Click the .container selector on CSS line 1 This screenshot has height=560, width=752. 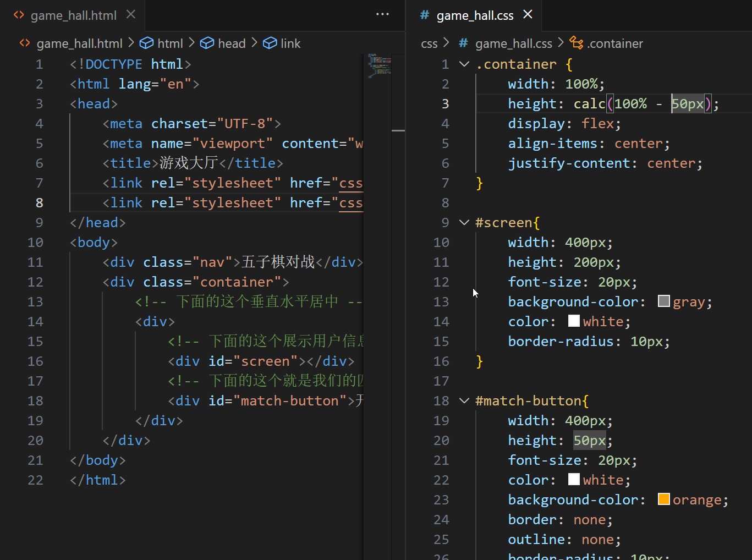[516, 64]
